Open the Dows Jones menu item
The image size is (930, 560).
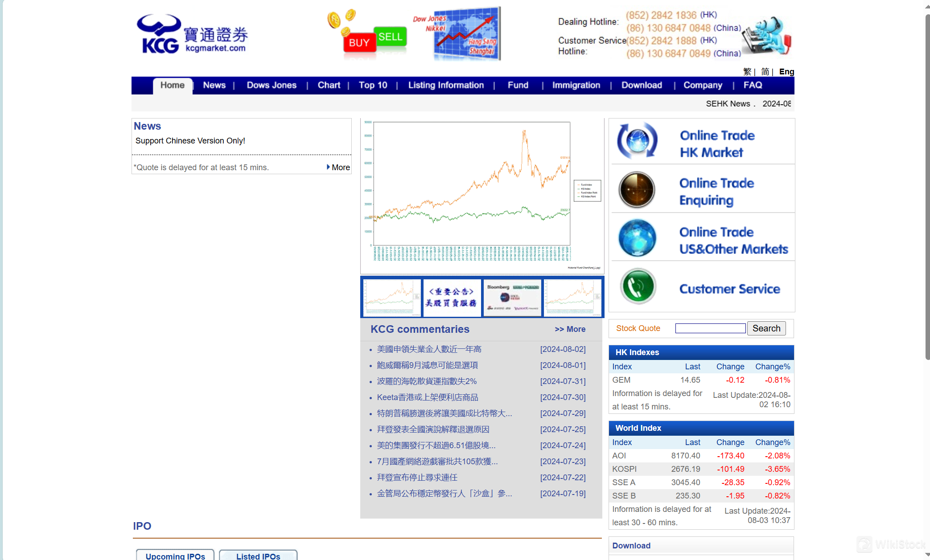(272, 85)
